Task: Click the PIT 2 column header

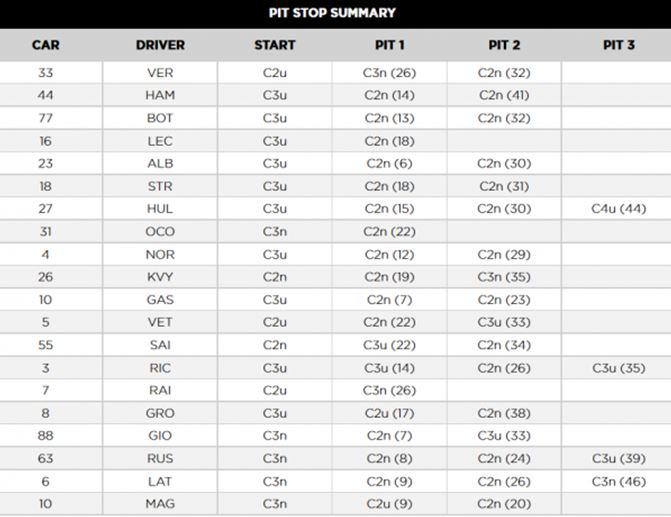Action: coord(504,45)
